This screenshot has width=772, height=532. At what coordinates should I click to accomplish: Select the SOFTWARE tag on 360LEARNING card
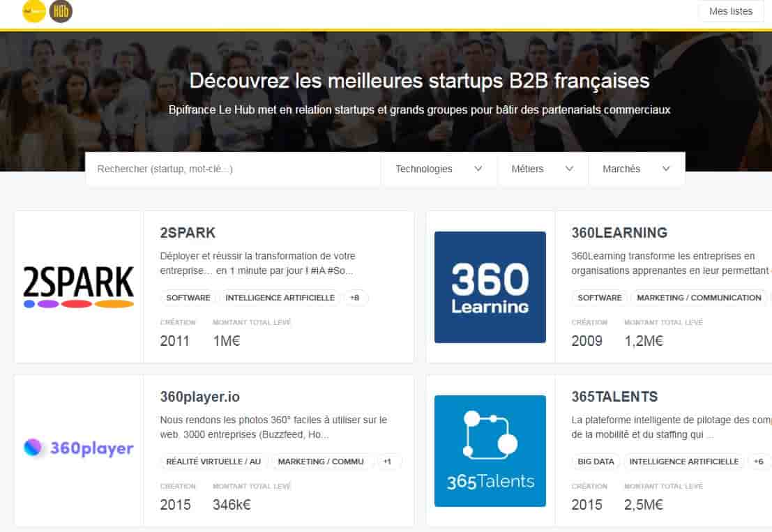pos(600,298)
